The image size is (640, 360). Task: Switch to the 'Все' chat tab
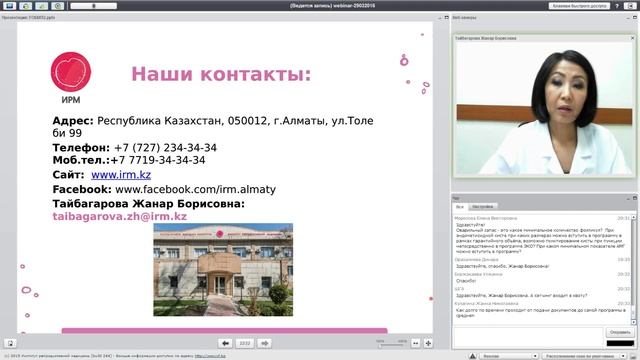460,207
